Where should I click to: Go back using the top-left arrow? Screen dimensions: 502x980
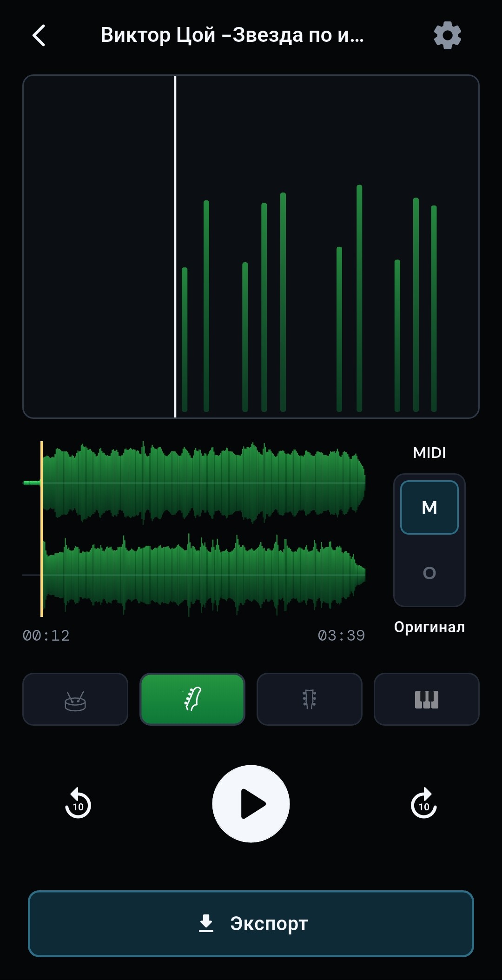[x=39, y=35]
